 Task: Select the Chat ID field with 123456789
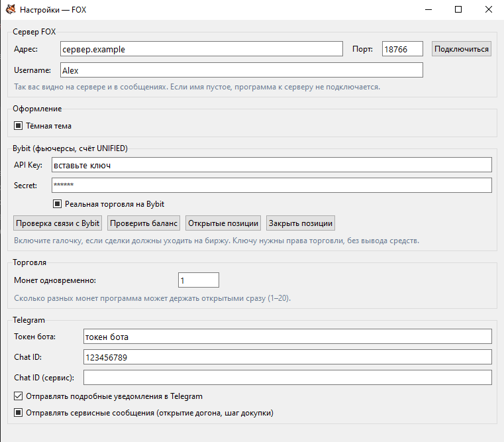(287, 357)
